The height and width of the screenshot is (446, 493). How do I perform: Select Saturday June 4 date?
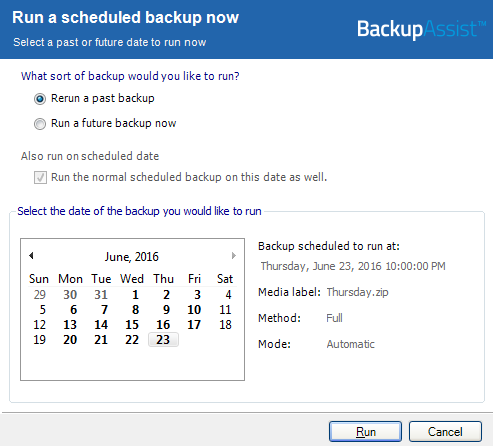228,295
